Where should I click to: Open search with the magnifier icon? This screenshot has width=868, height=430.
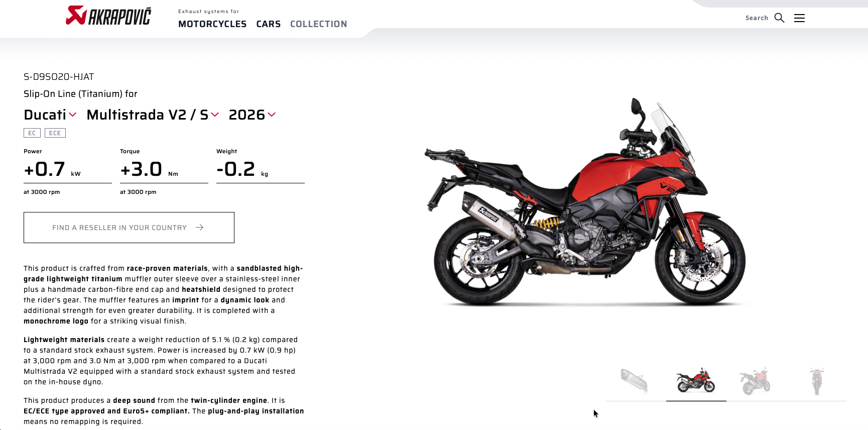(x=779, y=18)
